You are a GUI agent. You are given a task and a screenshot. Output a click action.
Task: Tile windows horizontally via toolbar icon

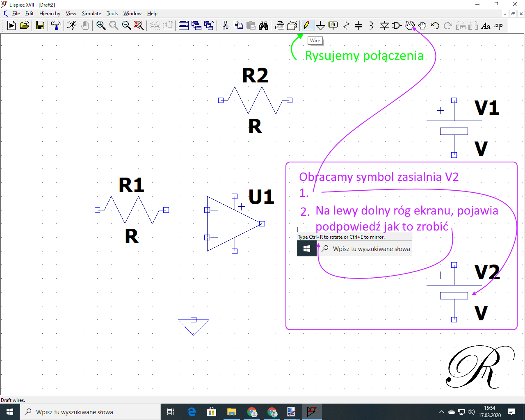point(184,25)
